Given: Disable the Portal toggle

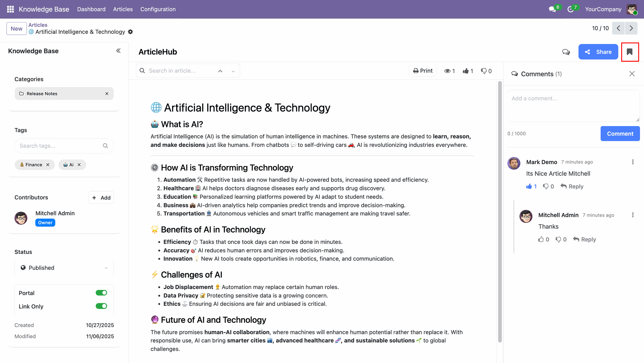Looking at the screenshot, I should (101, 293).
